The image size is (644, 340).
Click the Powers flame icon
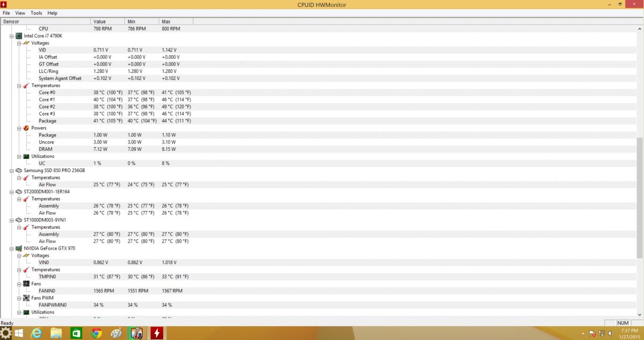26,128
